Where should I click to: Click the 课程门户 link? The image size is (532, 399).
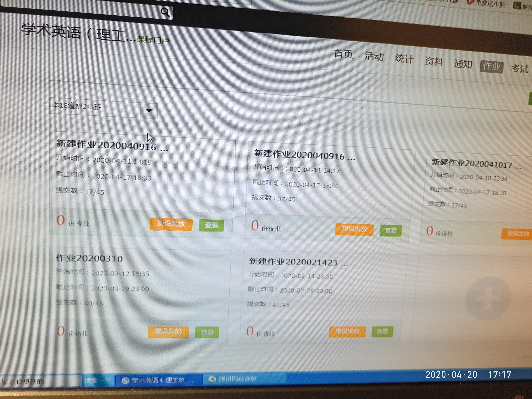pyautogui.click(x=153, y=40)
